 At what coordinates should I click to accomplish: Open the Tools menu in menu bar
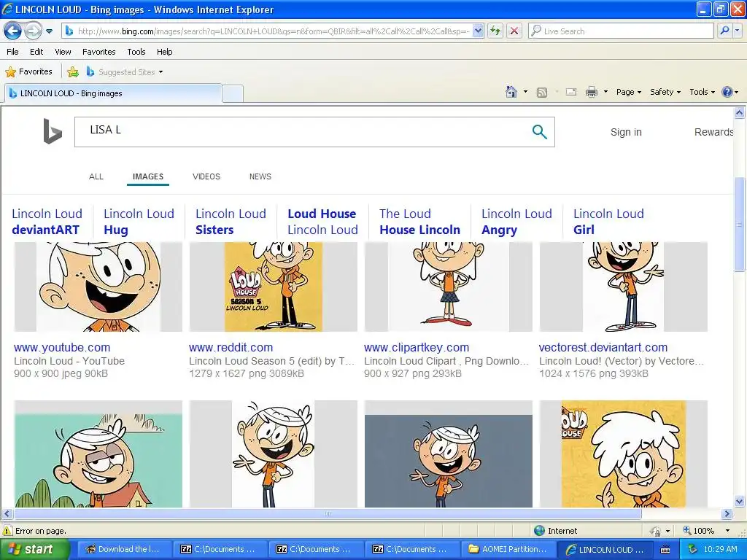pyautogui.click(x=136, y=52)
